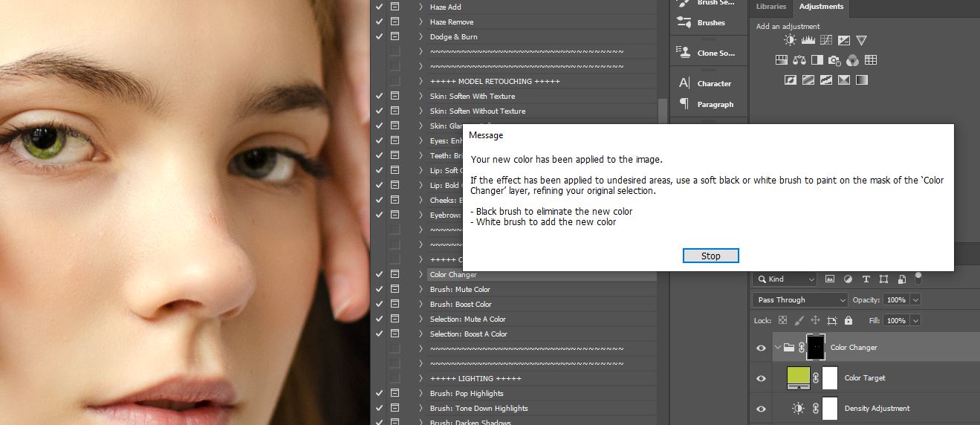980x425 pixels.
Task: Collapse the Color Changer layer group
Action: click(777, 348)
